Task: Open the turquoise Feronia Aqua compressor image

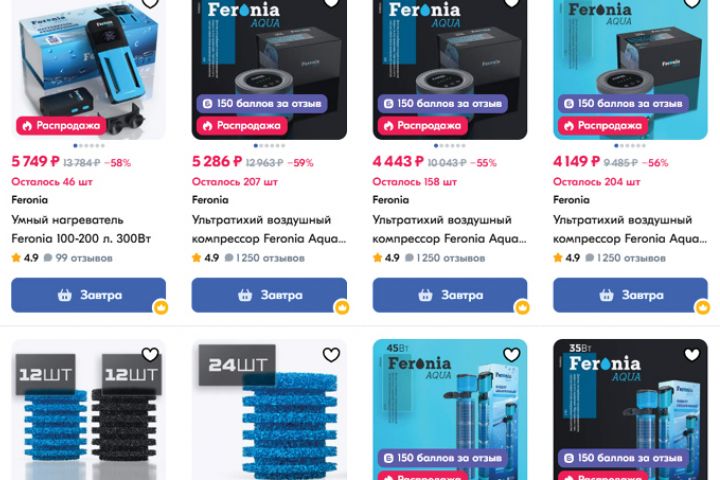Action: tap(630, 69)
